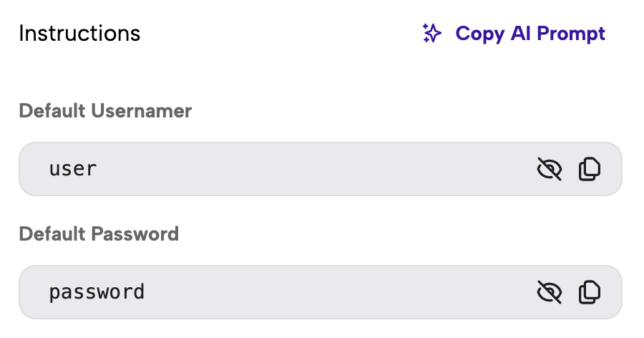Click the sparkle icon beside Copy AI Prompt

(x=431, y=33)
